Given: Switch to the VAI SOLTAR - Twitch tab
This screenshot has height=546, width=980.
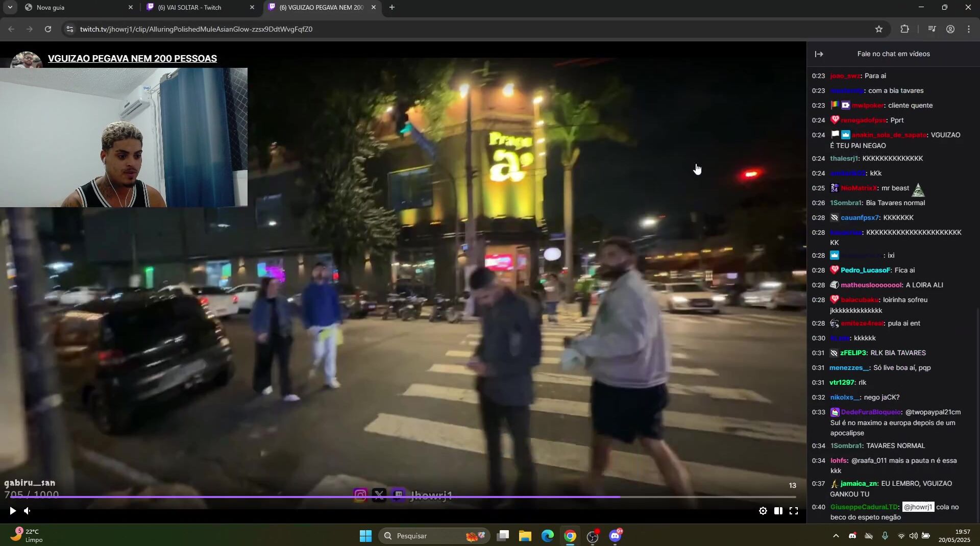Looking at the screenshot, I should tap(199, 7).
